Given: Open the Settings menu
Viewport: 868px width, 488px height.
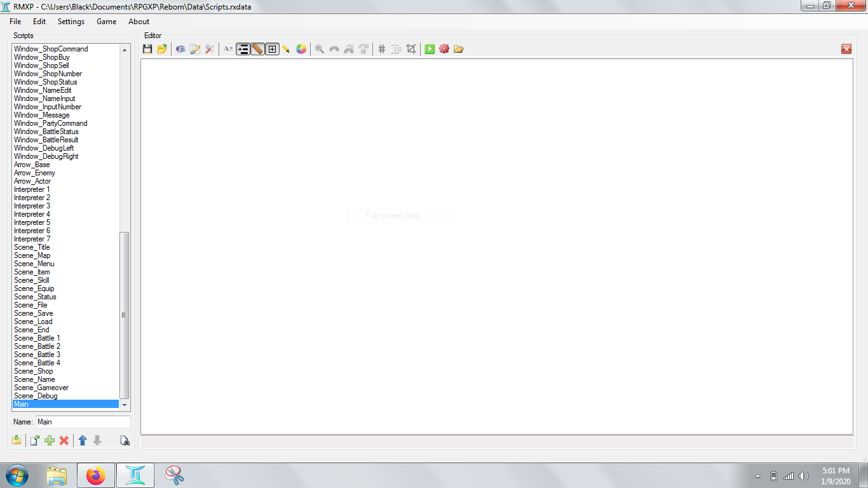Looking at the screenshot, I should click(x=71, y=22).
